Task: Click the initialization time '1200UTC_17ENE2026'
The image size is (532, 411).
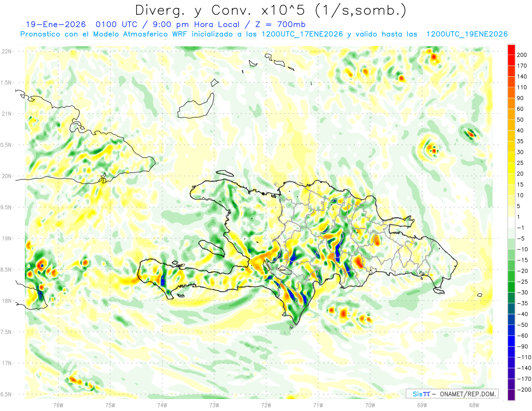Action: coord(302,35)
